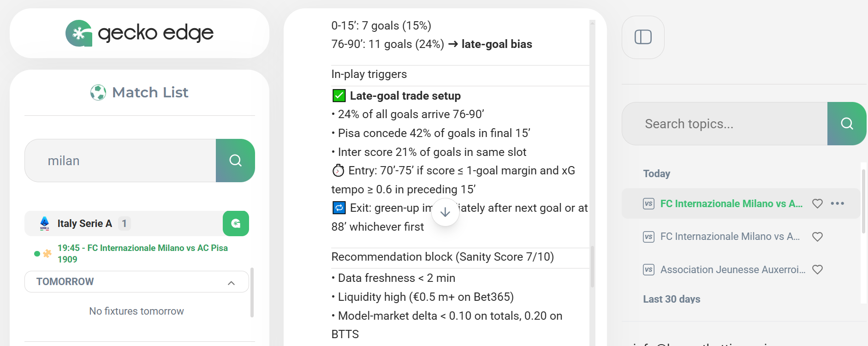The image size is (868, 346).
Task: Click the sidebar panel toggle icon
Action: point(643,37)
